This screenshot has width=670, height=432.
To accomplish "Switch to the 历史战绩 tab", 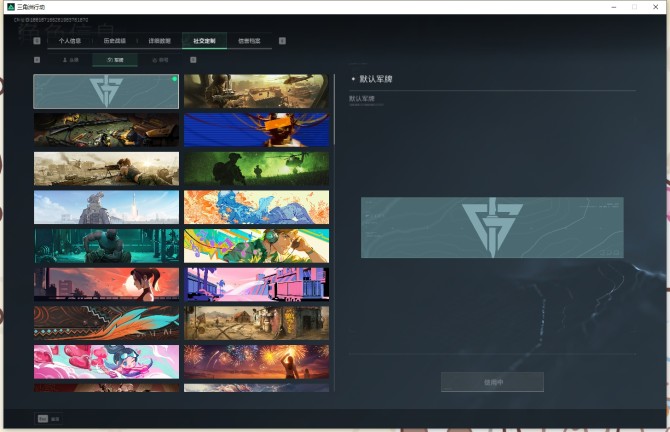I will [x=115, y=41].
